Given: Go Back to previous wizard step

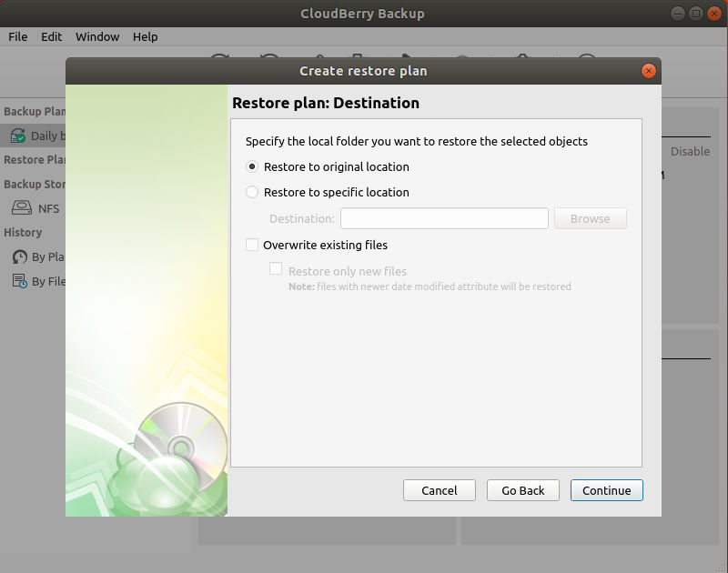Looking at the screenshot, I should (522, 490).
